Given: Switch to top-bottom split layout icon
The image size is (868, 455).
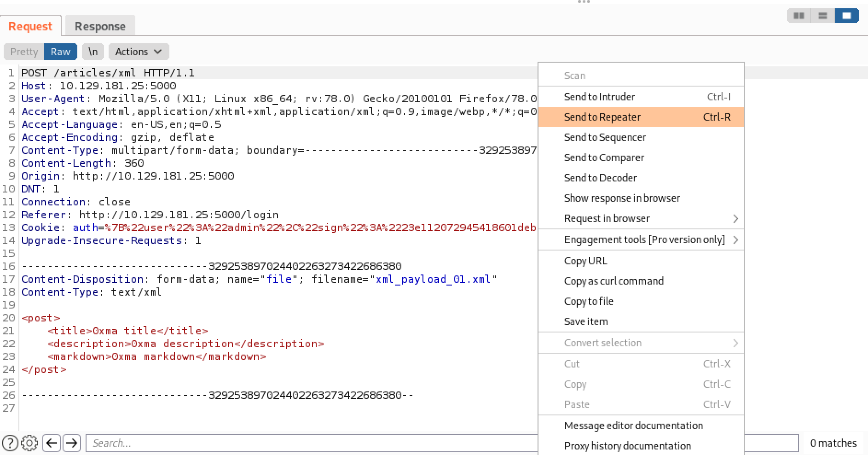Looking at the screenshot, I should click(x=823, y=16).
